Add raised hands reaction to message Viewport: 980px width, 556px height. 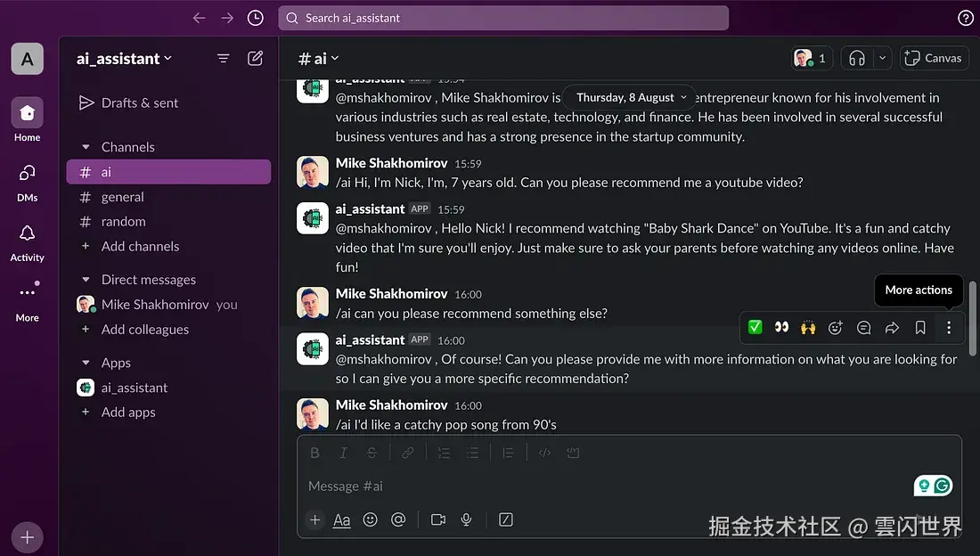point(808,327)
